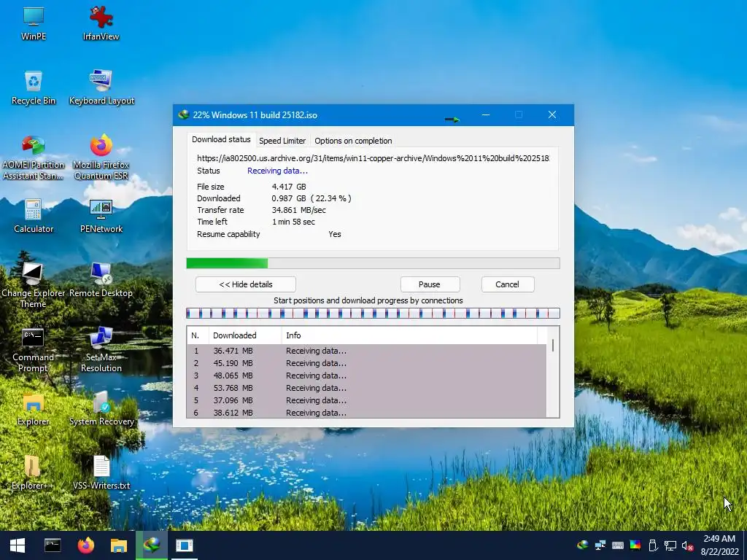
Task: Click the N. column header
Action: pyautogui.click(x=198, y=335)
